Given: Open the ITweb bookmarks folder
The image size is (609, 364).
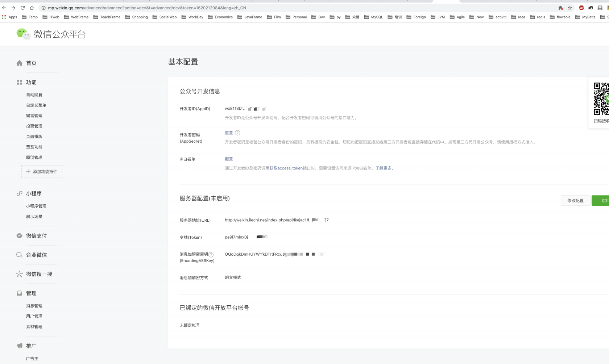Looking at the screenshot, I should (x=51, y=17).
